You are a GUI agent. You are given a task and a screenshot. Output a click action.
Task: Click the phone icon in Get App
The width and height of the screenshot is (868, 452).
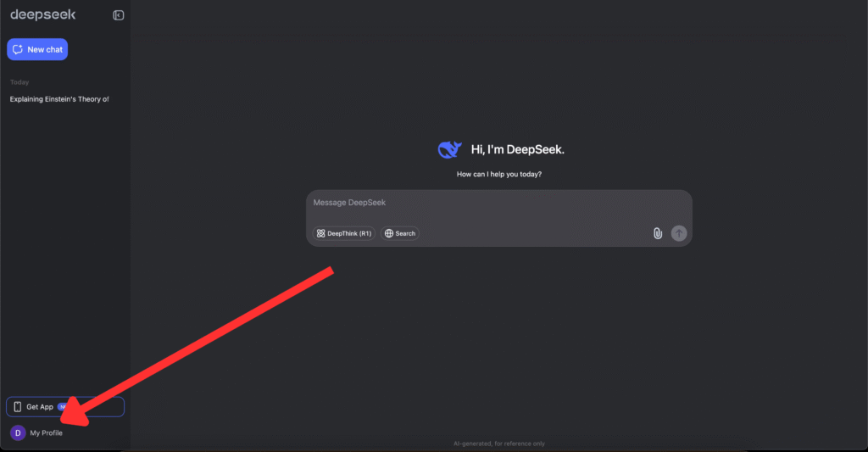tap(18, 406)
